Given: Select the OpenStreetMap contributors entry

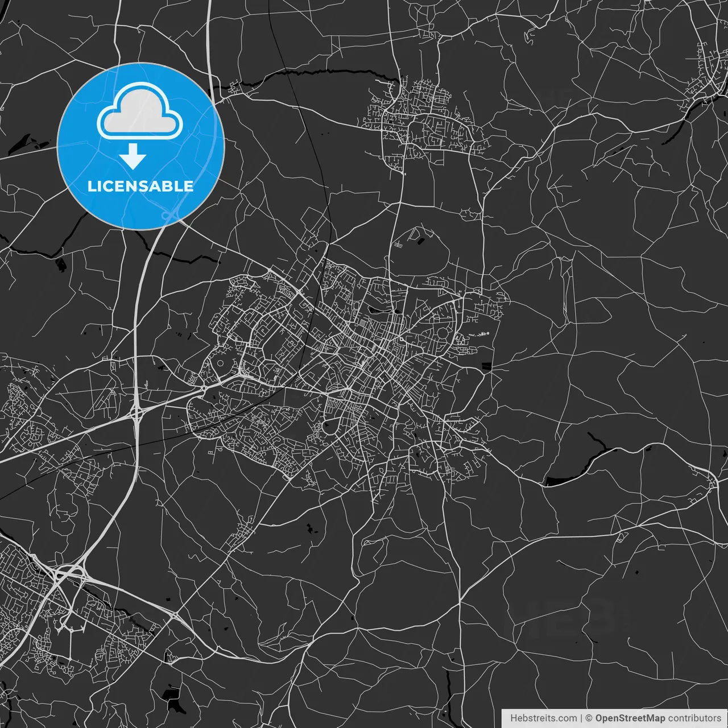Looking at the screenshot, I should [654, 718].
